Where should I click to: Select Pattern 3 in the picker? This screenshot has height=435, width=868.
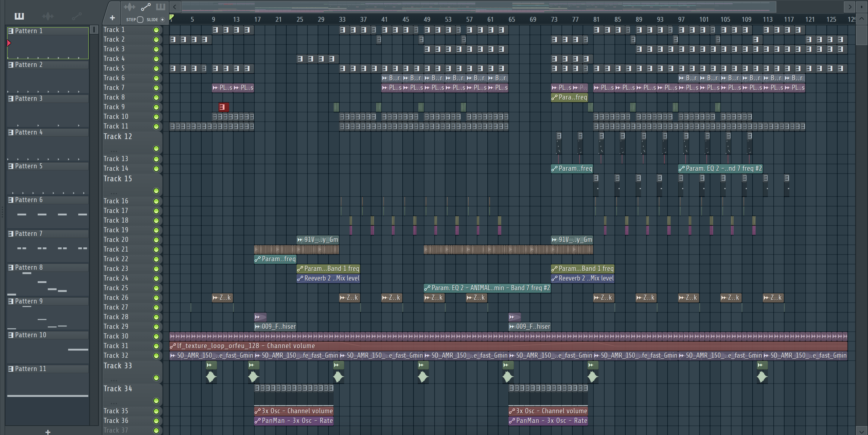click(x=48, y=110)
